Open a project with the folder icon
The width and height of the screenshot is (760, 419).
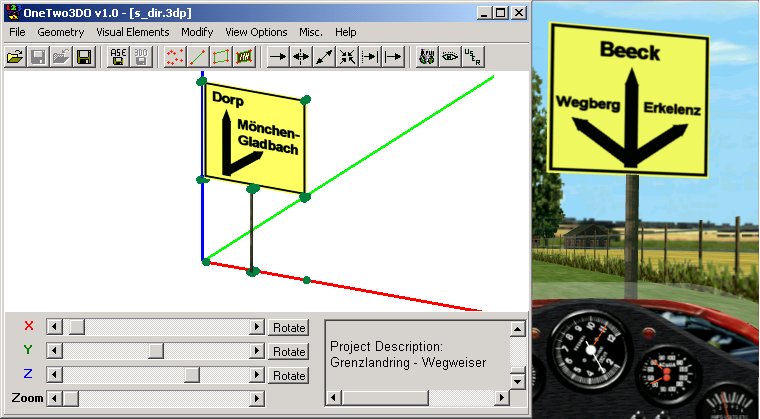[x=16, y=57]
